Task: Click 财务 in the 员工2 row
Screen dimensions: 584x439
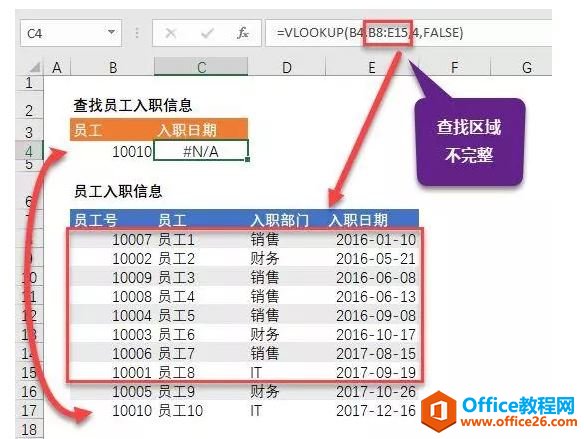Action: click(x=264, y=258)
